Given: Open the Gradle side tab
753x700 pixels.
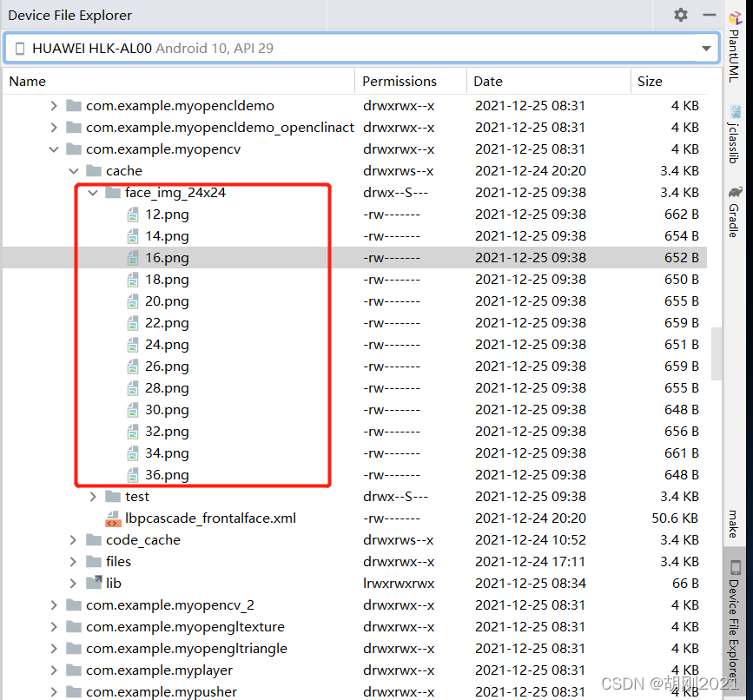Looking at the screenshot, I should coord(734,212).
